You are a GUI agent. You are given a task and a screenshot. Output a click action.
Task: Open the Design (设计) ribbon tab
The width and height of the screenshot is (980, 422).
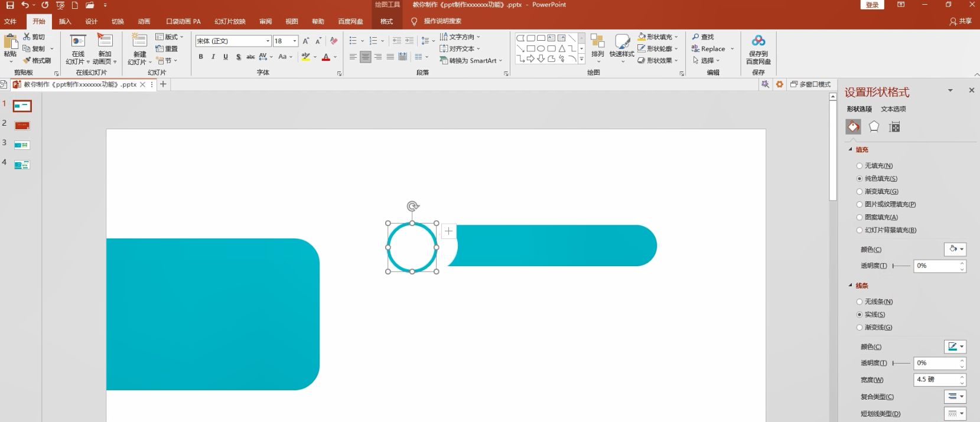tap(91, 21)
